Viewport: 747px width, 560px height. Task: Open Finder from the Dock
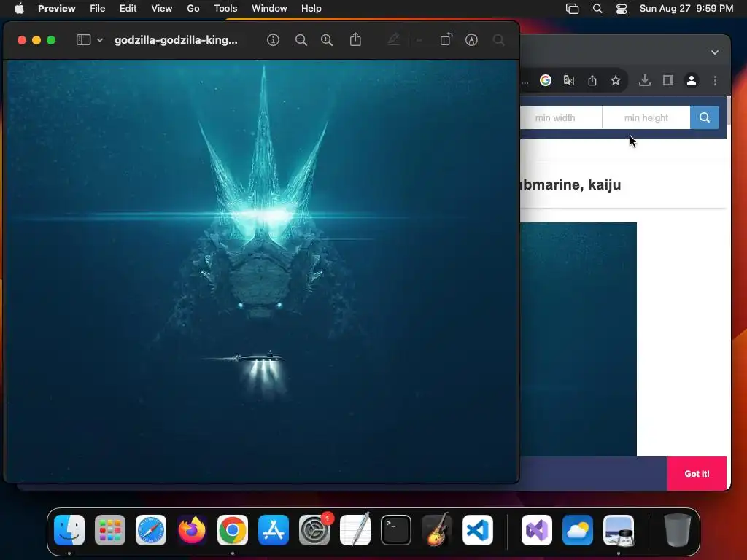[69, 530]
